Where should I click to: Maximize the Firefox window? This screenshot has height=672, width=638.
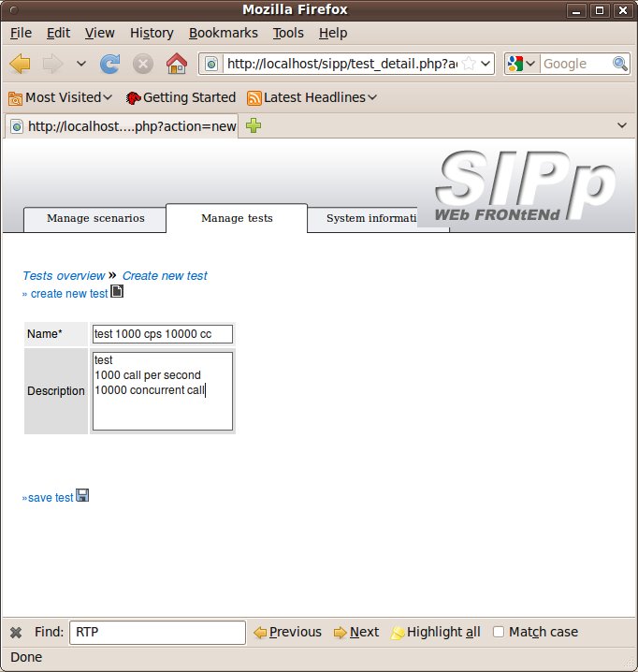(600, 10)
